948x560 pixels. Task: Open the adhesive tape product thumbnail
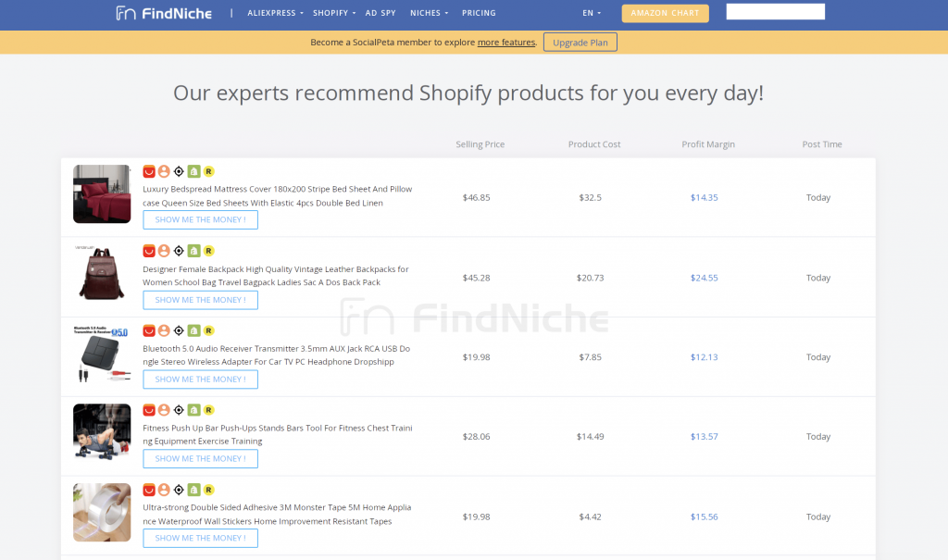(x=102, y=512)
